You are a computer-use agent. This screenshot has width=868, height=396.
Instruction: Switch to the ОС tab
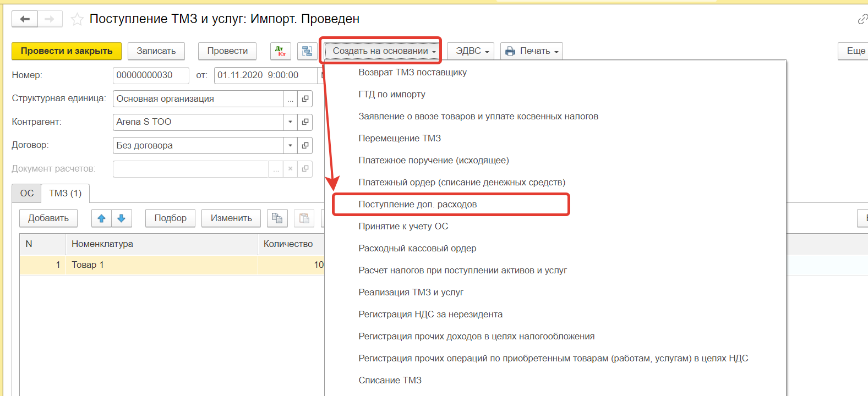tap(27, 194)
